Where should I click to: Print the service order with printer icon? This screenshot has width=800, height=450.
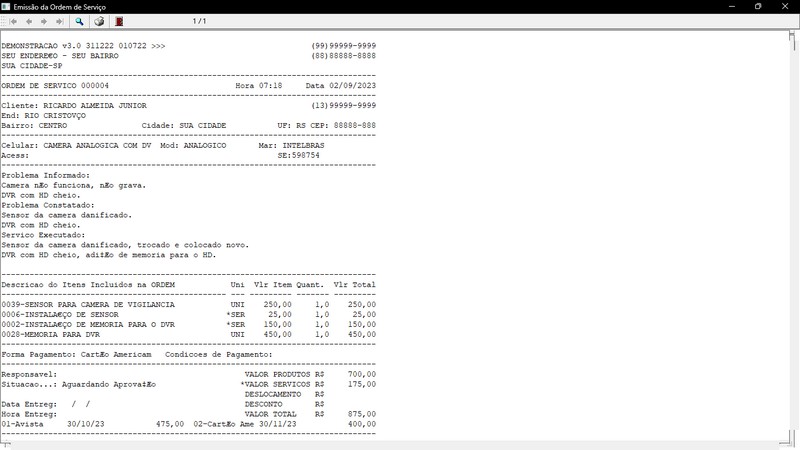(99, 21)
